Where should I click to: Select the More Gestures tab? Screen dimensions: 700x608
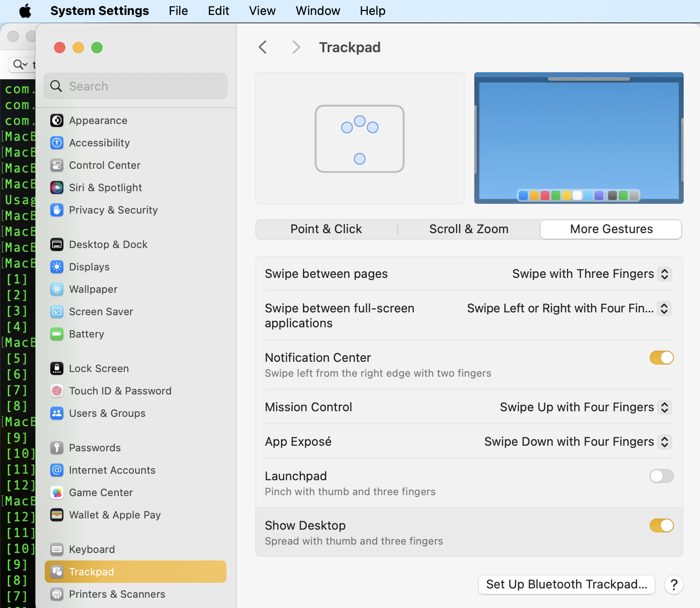[x=611, y=229]
